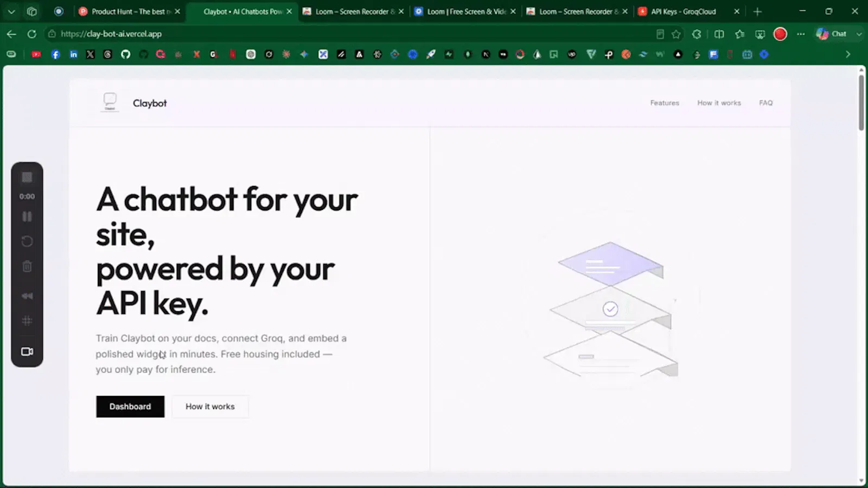Screen dimensions: 868x488
Task: Click the Loom grid dots handle
Action: (27, 321)
